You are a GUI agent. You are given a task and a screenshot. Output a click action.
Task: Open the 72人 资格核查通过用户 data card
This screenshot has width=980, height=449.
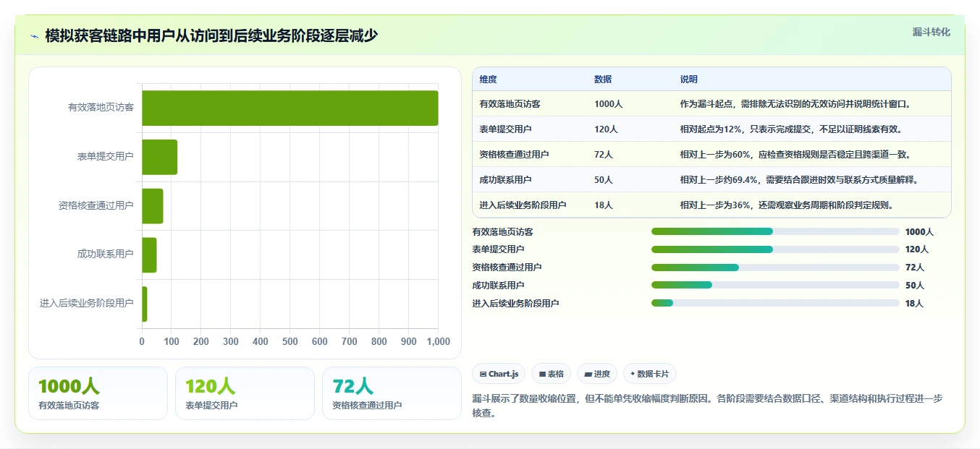(x=392, y=393)
